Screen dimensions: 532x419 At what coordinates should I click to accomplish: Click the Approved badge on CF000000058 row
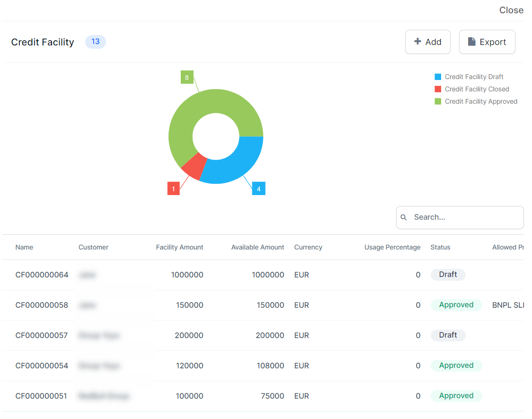tap(456, 305)
